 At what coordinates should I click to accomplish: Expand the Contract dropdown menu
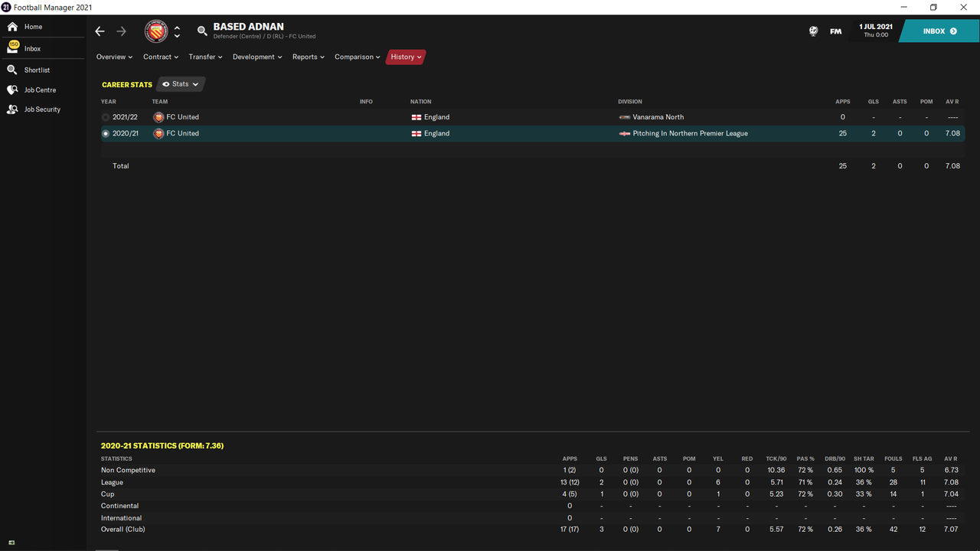tap(161, 57)
